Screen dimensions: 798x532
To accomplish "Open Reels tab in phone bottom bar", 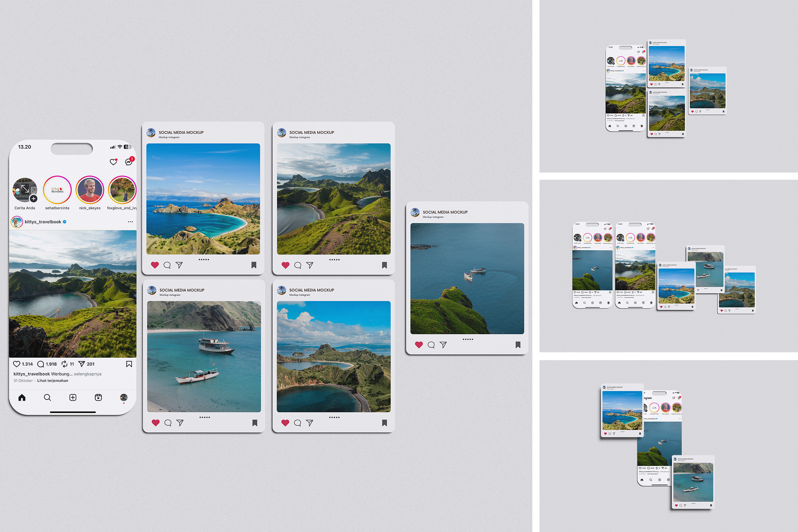I will 98,398.
